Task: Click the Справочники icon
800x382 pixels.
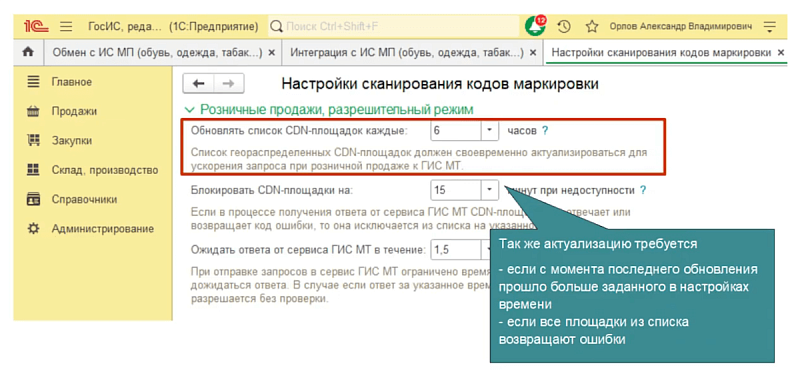Action: coord(33,199)
